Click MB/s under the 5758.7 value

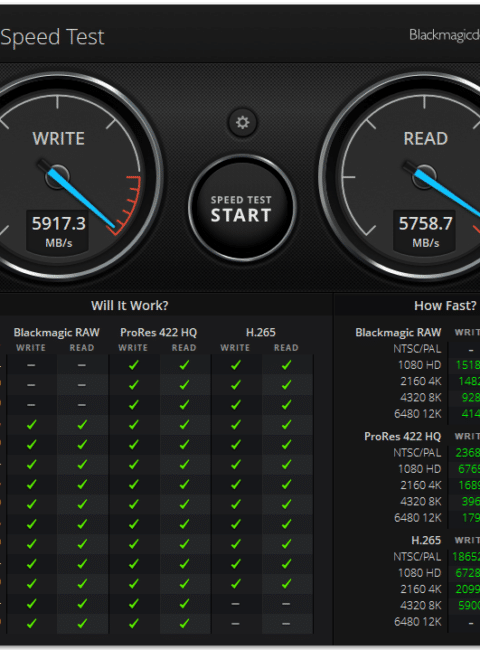coord(426,243)
